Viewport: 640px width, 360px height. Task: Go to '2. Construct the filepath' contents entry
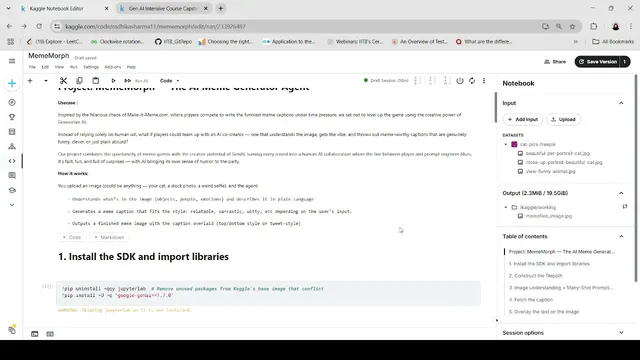click(536, 276)
